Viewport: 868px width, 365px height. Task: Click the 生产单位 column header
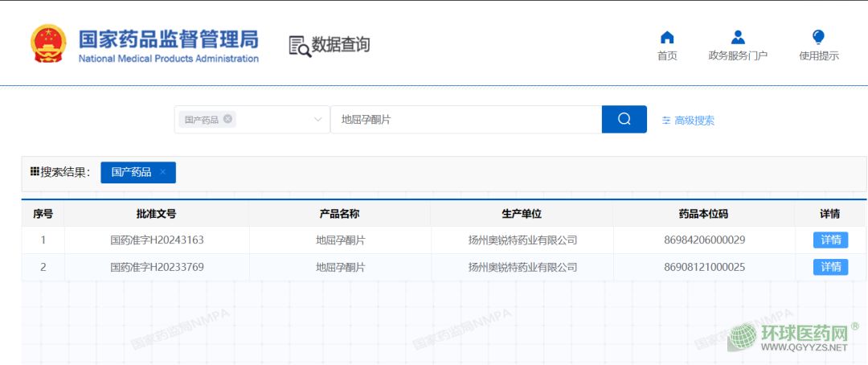coord(522,214)
